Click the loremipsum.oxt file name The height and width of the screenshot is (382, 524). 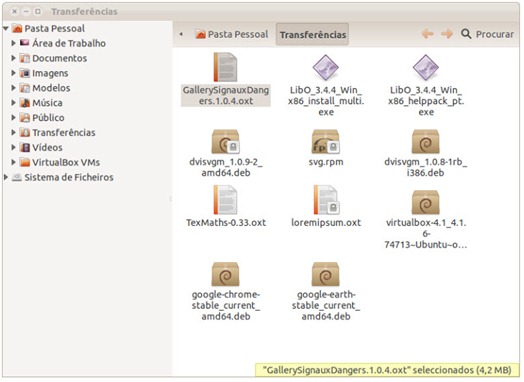point(326,223)
